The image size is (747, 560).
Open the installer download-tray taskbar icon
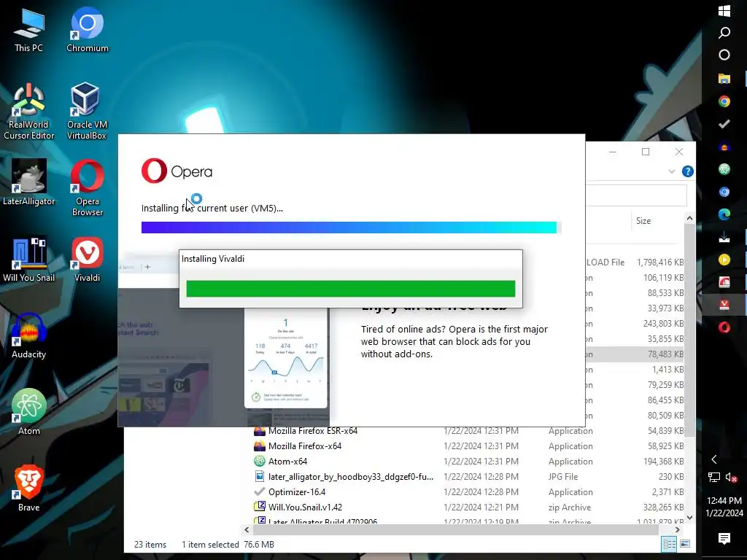pyautogui.click(x=724, y=237)
